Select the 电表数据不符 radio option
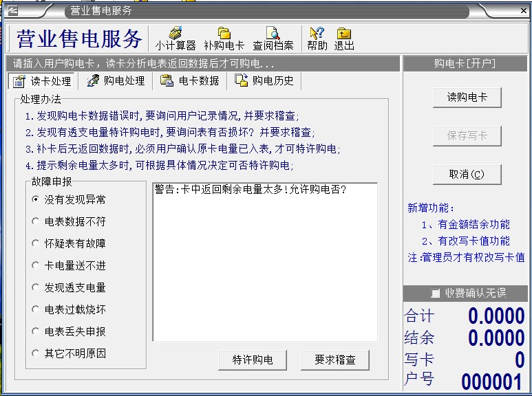The width and height of the screenshot is (532, 396). (36, 221)
